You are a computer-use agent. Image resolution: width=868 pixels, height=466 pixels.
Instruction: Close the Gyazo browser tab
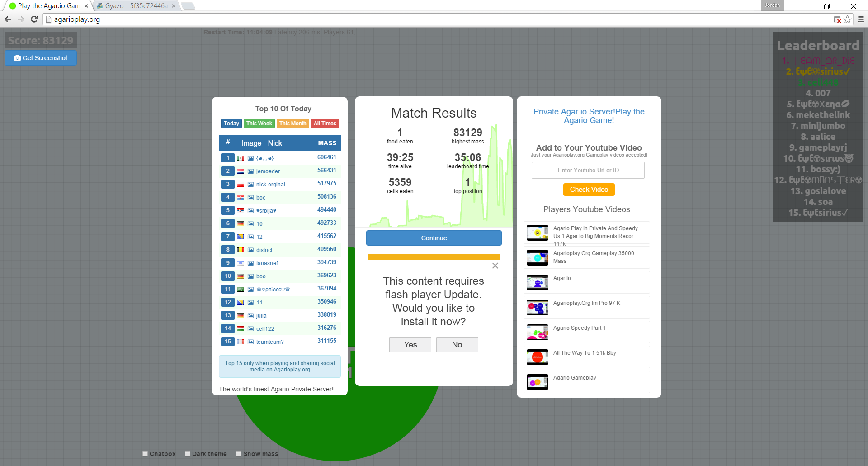click(x=174, y=6)
